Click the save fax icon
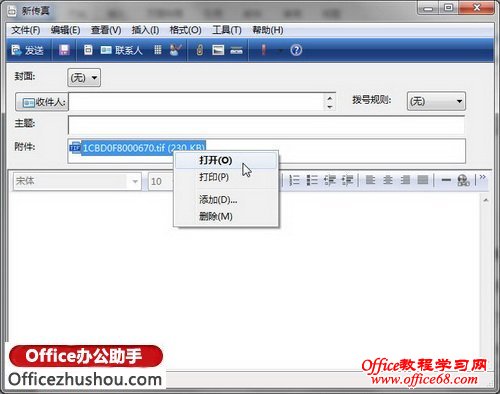The height and width of the screenshot is (394, 500). 64,50
